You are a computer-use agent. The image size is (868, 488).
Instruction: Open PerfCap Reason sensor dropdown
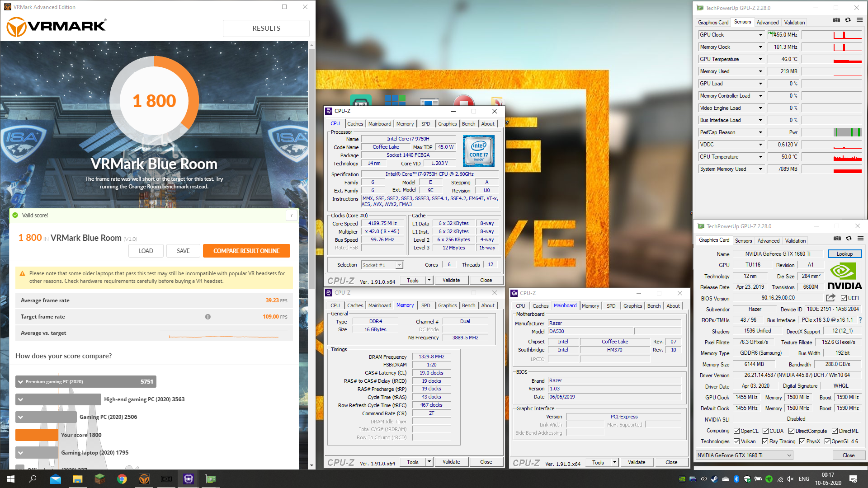pyautogui.click(x=760, y=132)
